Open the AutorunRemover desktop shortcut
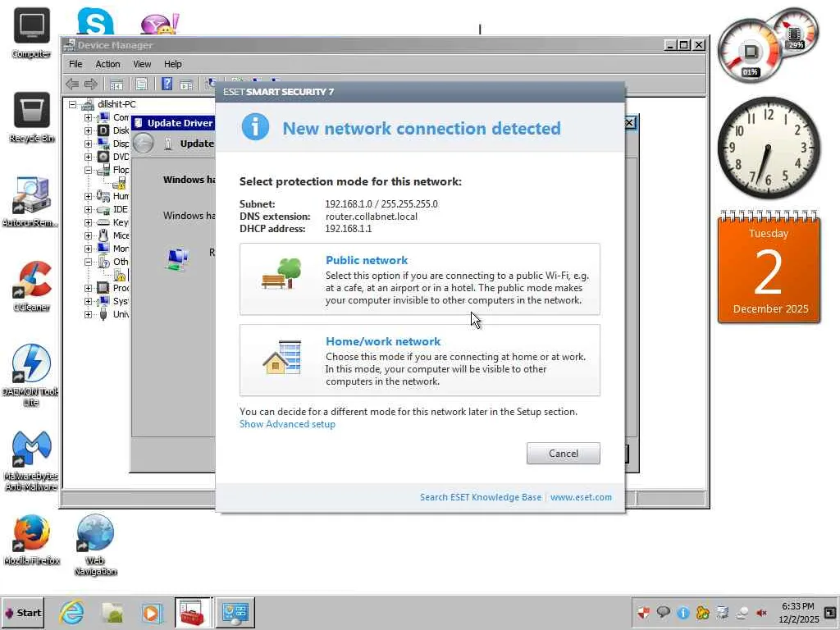Screen dimensions: 840x630 (x=30, y=202)
